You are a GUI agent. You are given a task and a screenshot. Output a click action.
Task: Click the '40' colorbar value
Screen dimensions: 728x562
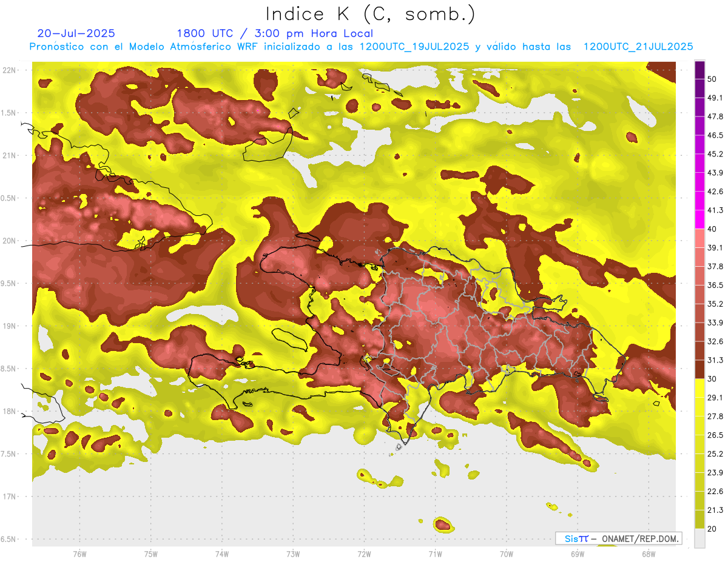(x=712, y=229)
